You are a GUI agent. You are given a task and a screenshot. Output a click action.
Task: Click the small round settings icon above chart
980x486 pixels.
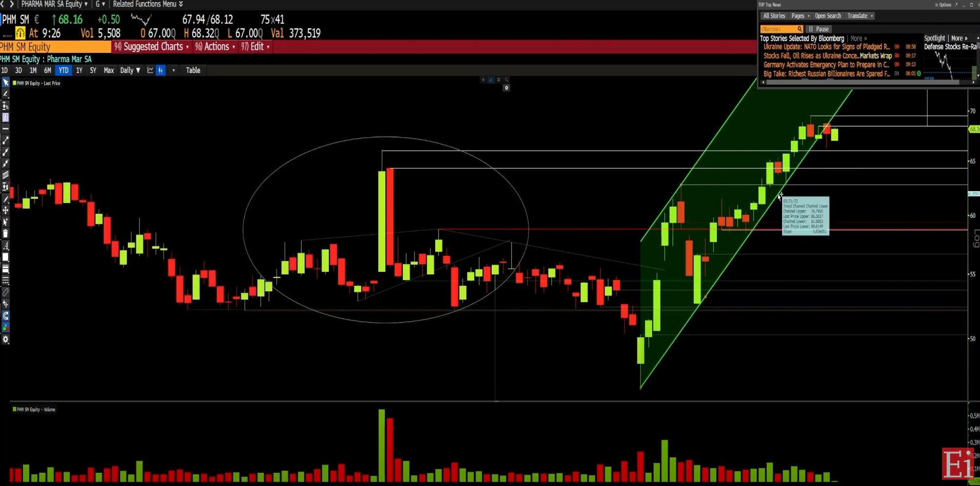[x=506, y=88]
